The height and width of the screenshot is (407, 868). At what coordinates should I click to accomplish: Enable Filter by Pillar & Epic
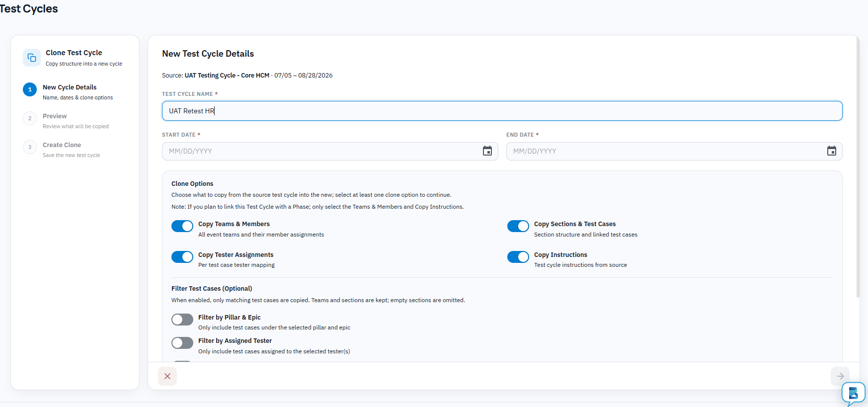[182, 320]
